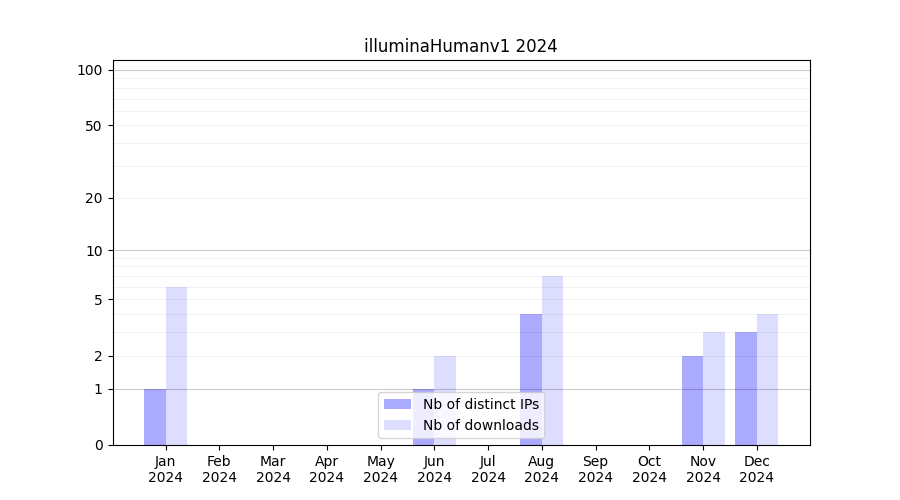Click the January downloads bar
The width and height of the screenshot is (900, 500).
coord(176,366)
